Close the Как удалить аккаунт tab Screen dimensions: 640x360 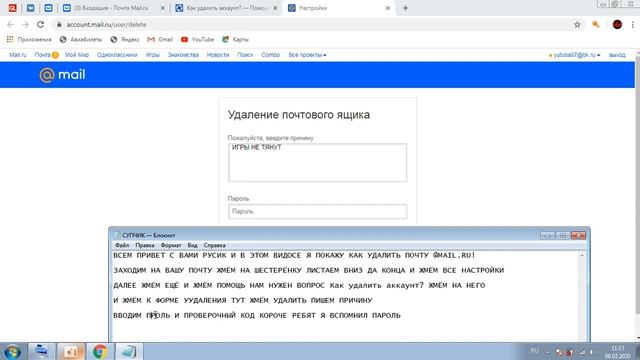(275, 8)
